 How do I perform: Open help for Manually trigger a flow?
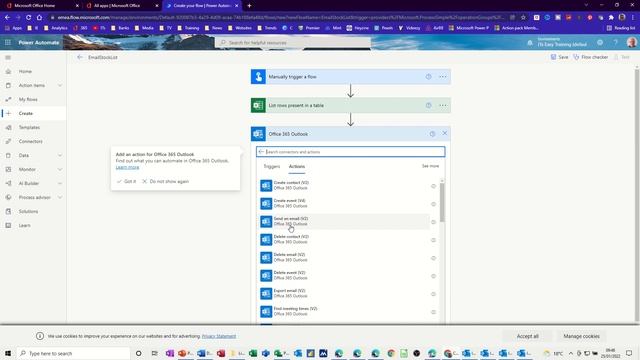[x=429, y=77]
